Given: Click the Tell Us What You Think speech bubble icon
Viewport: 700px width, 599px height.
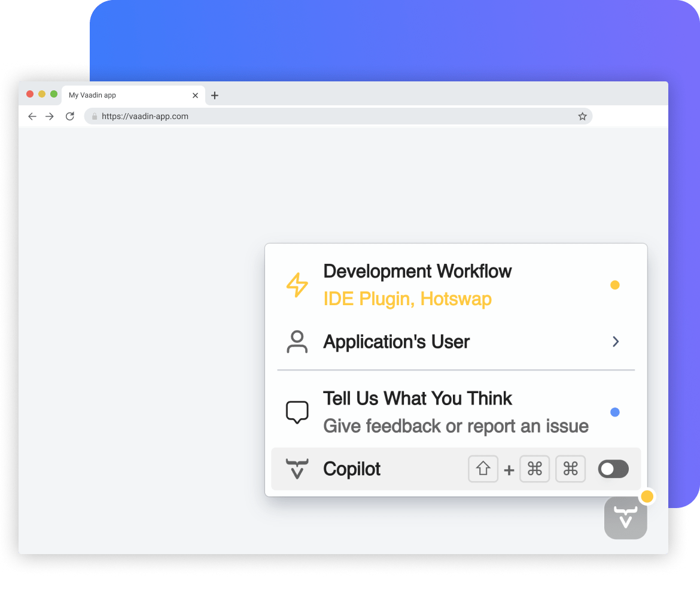Looking at the screenshot, I should pyautogui.click(x=297, y=412).
